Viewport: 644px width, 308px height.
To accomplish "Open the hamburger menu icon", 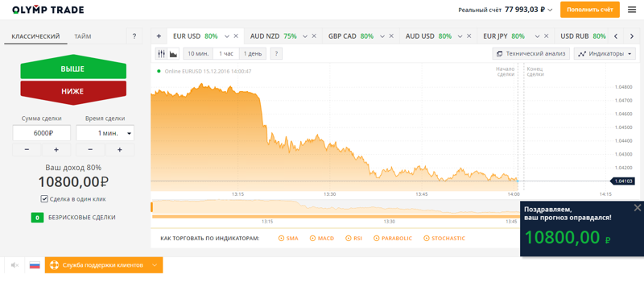I will click(632, 10).
